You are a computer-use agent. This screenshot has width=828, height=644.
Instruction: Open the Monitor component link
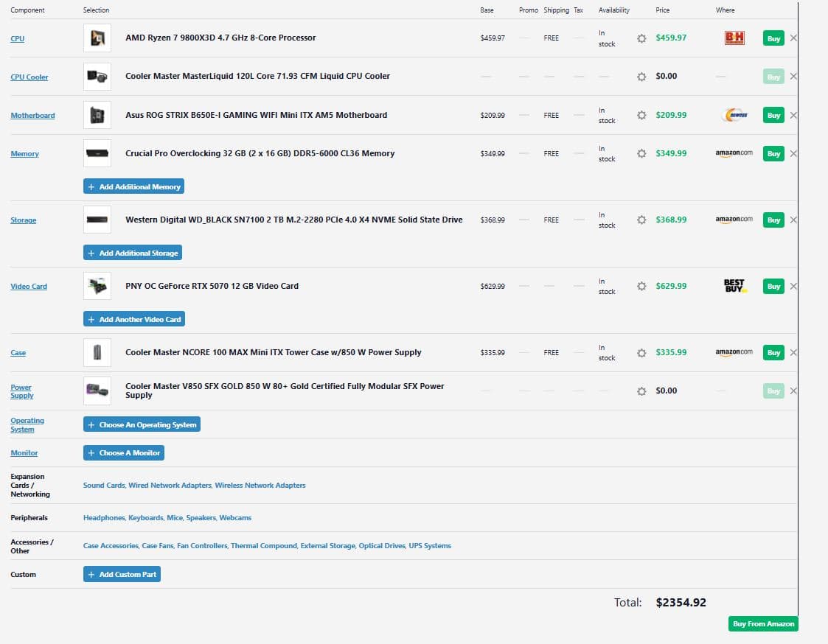tap(24, 453)
